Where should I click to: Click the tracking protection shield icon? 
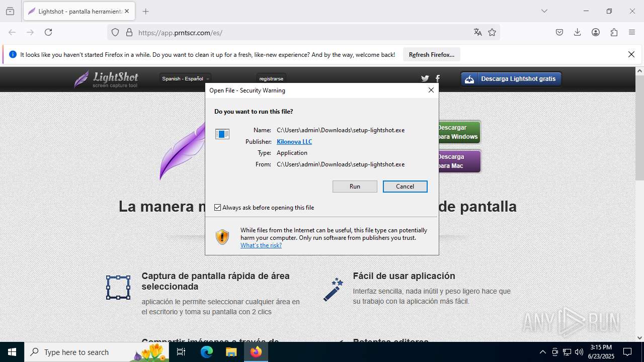pos(115,33)
